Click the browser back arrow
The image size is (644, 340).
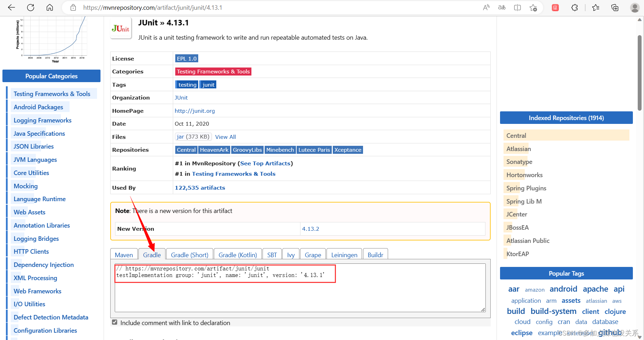click(x=11, y=8)
